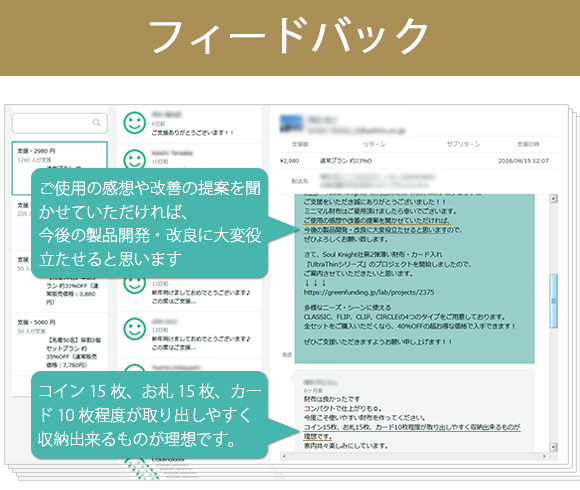This screenshot has width=580, height=490.
Task: Click the horizontal scrollbar right arrow
Action: click(544, 456)
